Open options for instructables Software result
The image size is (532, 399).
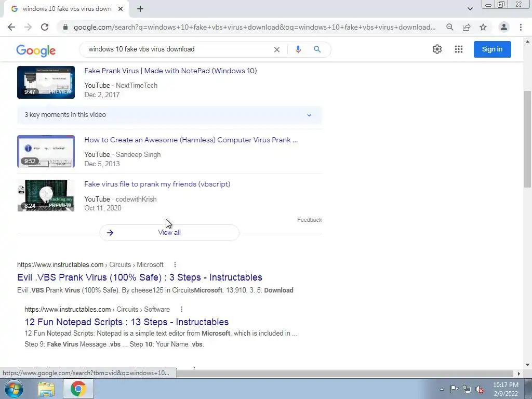pos(181,310)
